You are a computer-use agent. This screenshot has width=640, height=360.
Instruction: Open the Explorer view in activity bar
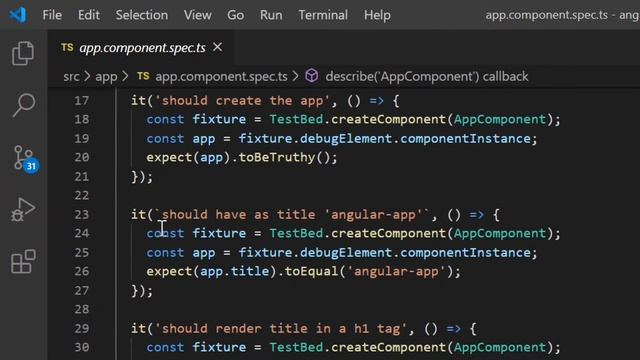tap(23, 53)
